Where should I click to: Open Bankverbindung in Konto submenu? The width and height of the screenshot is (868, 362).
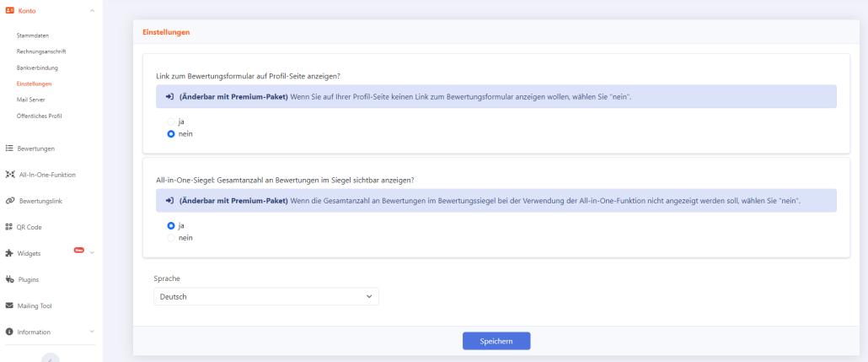37,68
